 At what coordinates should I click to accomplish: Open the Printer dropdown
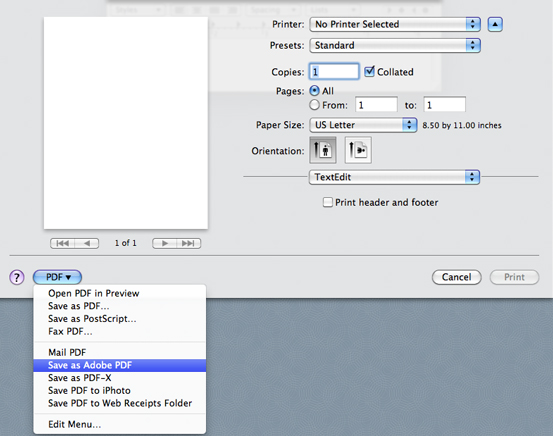(395, 24)
